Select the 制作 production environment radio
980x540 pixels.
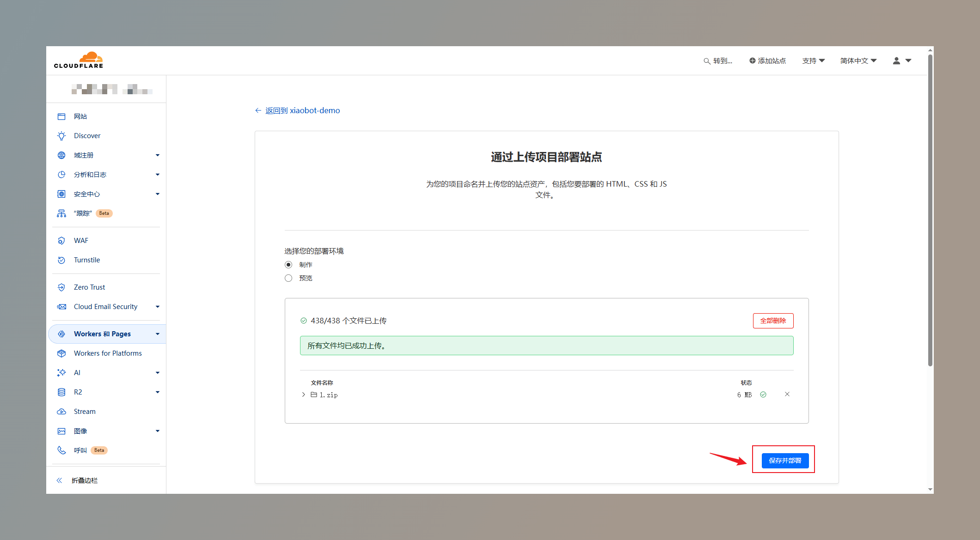point(288,265)
